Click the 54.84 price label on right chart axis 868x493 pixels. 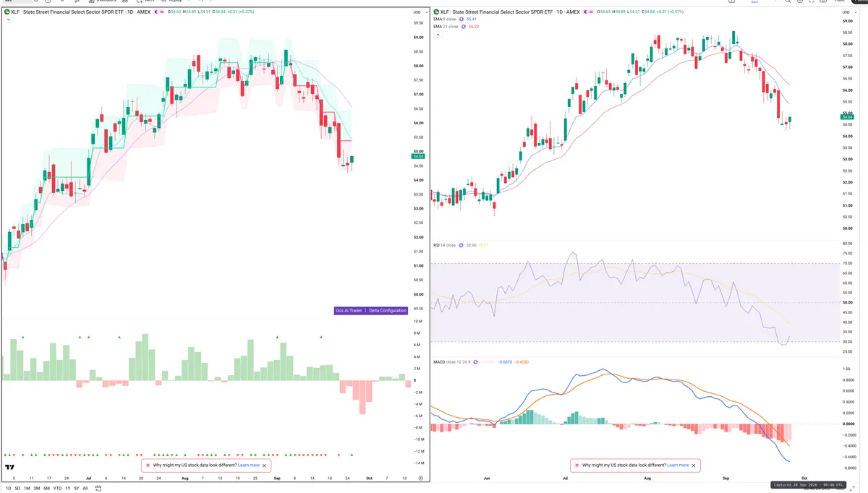point(848,116)
